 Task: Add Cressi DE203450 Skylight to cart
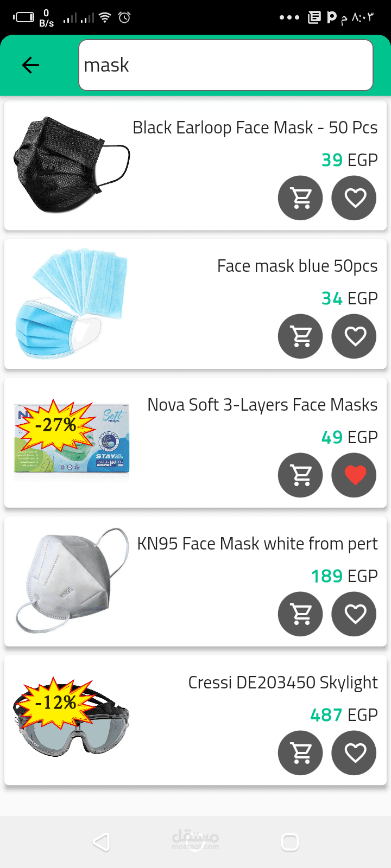[x=300, y=753]
